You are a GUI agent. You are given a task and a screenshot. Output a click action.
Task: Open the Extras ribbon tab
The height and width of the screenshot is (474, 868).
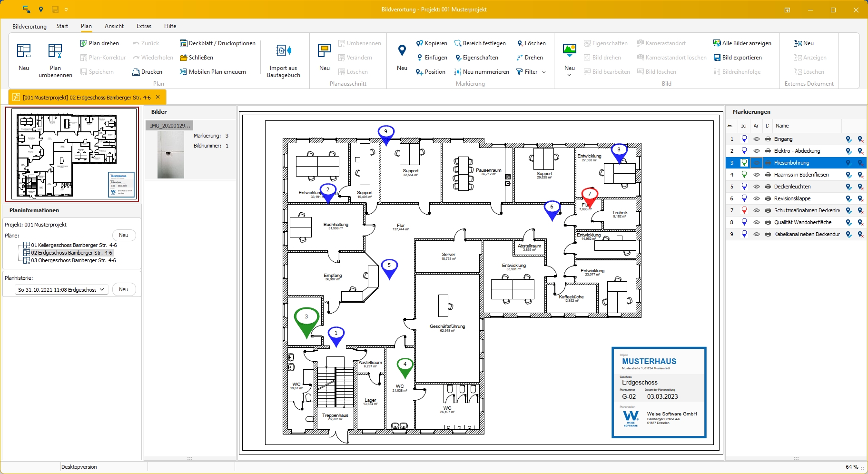point(144,26)
